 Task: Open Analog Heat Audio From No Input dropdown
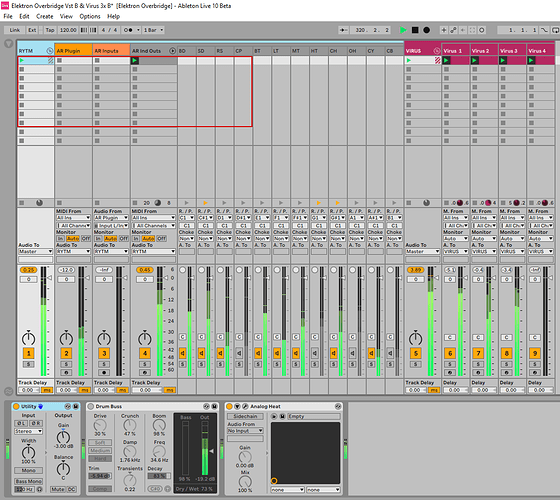coord(245,431)
